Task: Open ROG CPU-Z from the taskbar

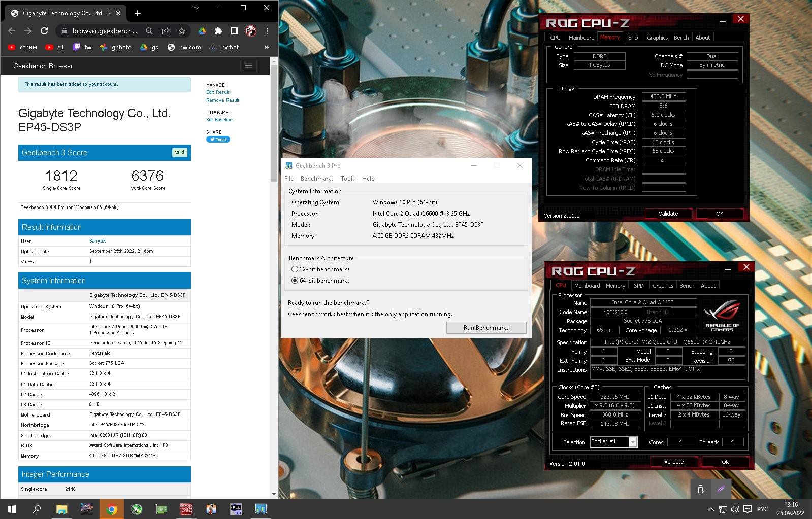Action: click(x=186, y=509)
